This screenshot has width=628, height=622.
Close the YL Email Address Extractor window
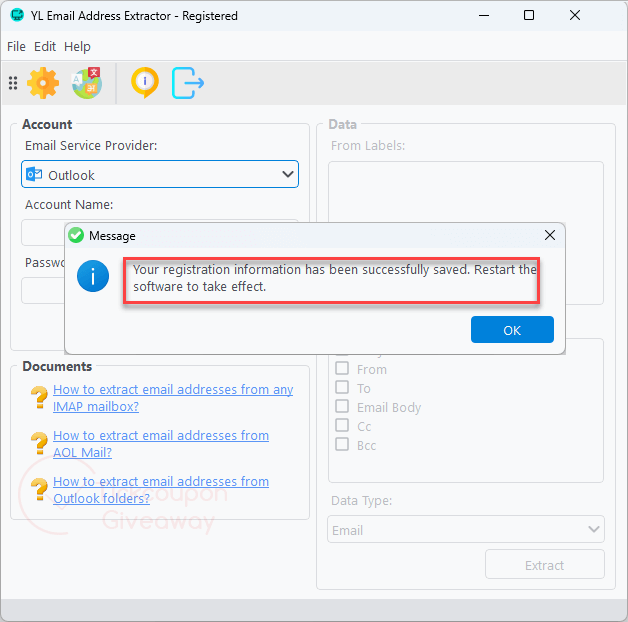coord(575,16)
